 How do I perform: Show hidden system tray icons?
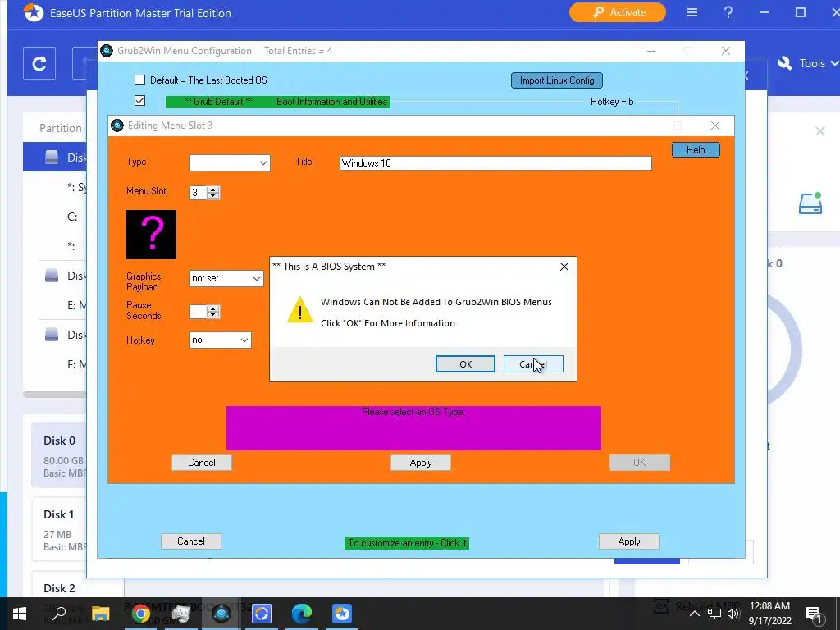coord(694,614)
